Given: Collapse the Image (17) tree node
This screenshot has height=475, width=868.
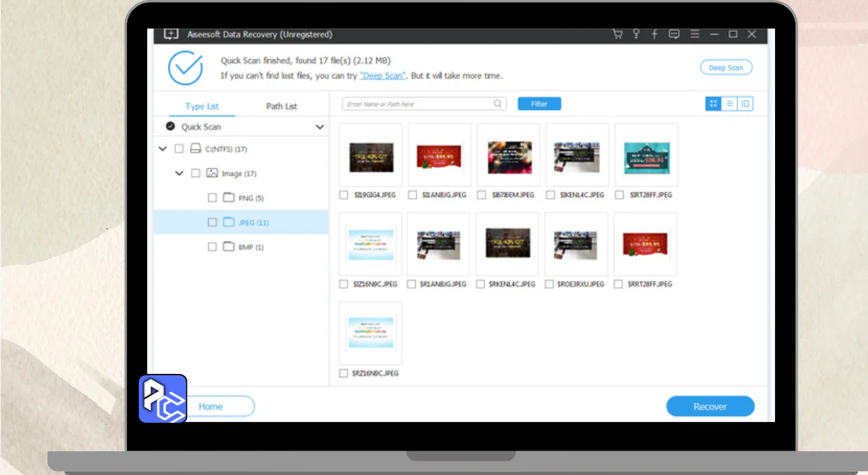Looking at the screenshot, I should tap(179, 174).
